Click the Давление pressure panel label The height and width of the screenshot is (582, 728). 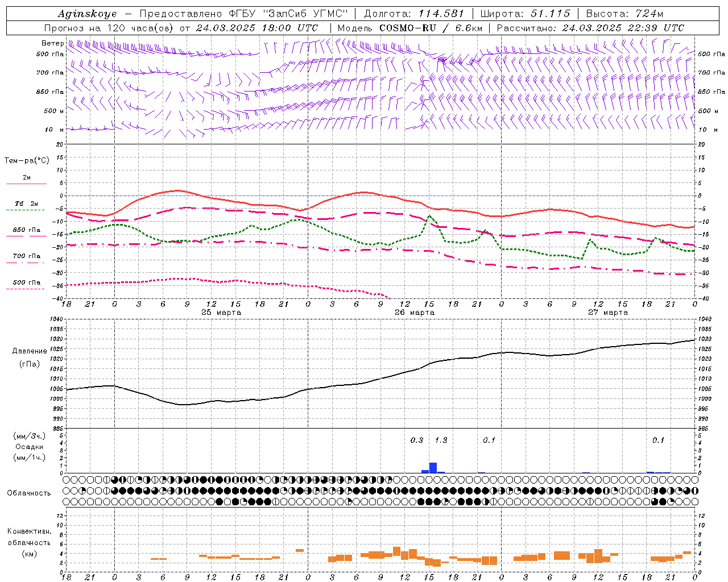[30, 351]
